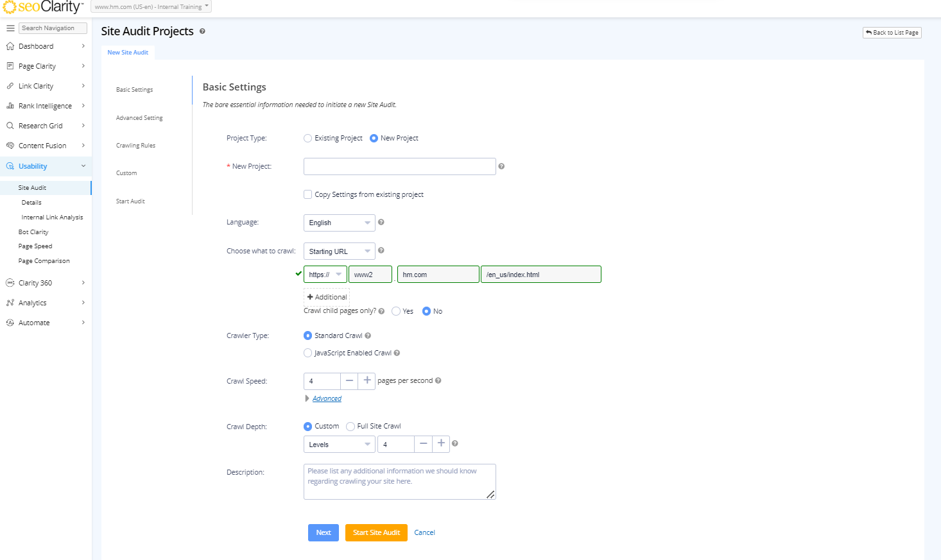
Task: Click help icon beside New Project field
Action: [501, 166]
